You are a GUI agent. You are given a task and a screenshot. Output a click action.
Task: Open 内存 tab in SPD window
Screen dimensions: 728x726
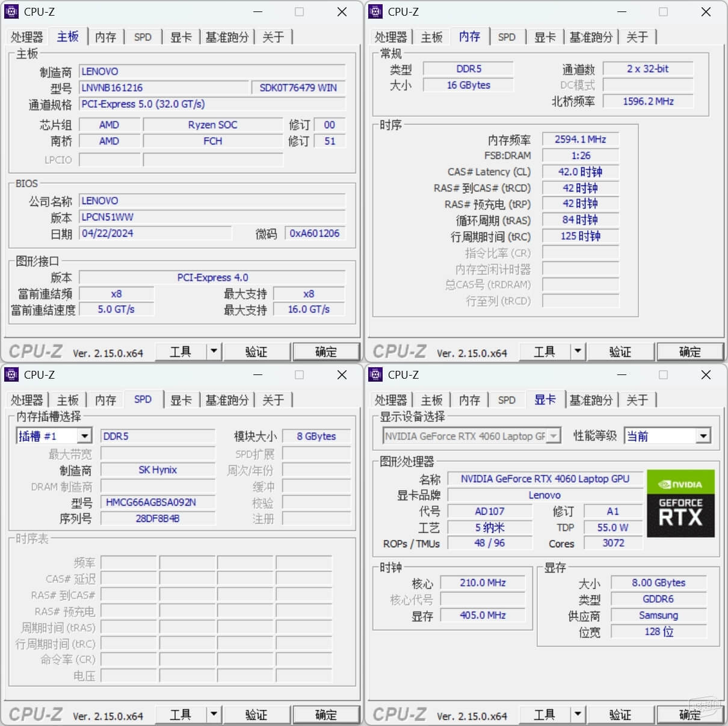point(105,400)
